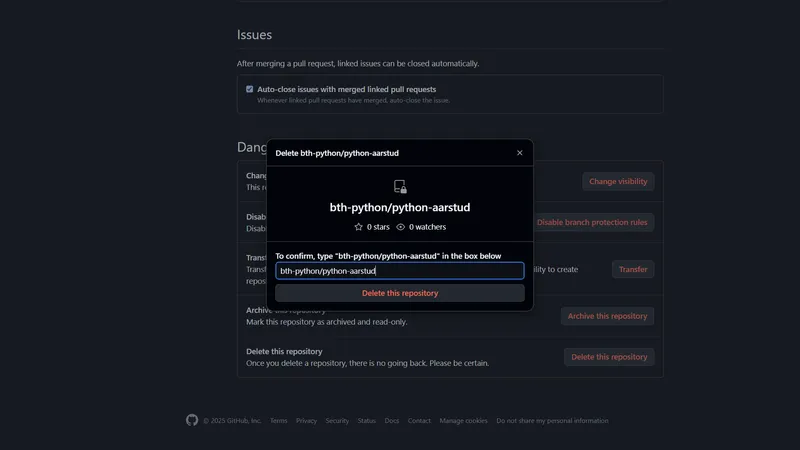Viewport: 800px width, 450px height.
Task: Open the Status link in the footer
Action: point(367,421)
